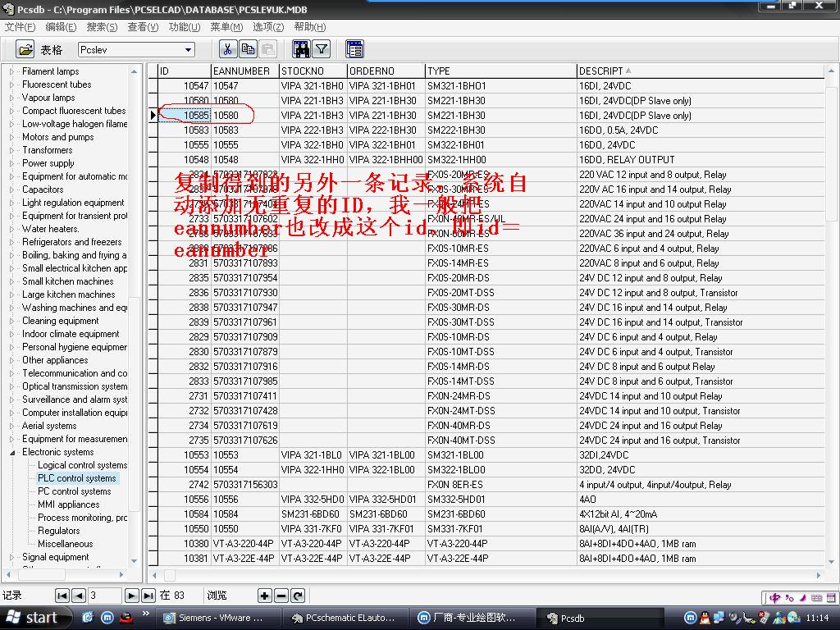Select the Regulators tree item
Viewport: 840px width, 630px height.
point(58,531)
